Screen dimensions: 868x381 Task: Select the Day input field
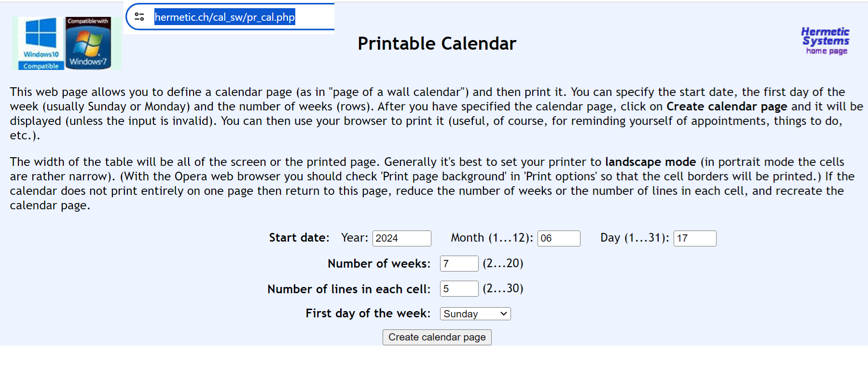coord(694,238)
